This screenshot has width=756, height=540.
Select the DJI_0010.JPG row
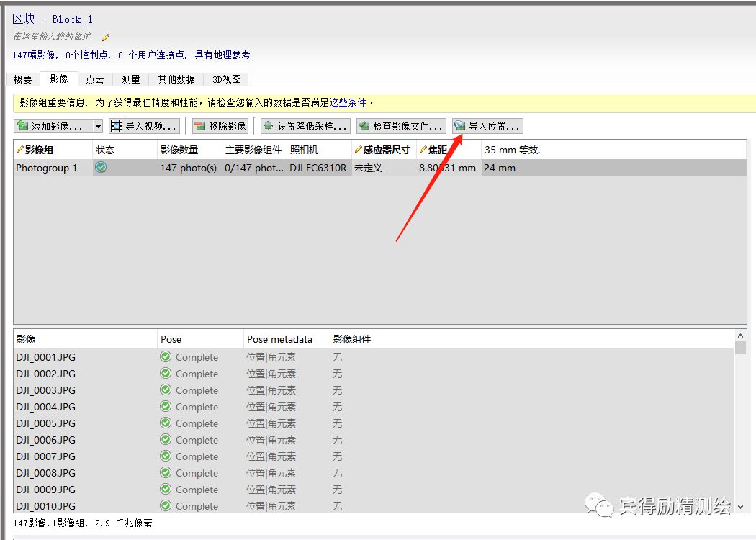click(x=374, y=506)
